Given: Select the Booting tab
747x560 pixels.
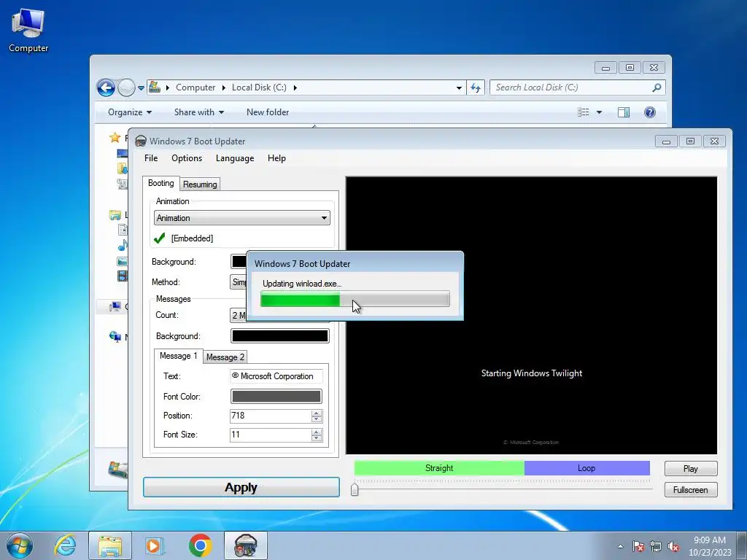Looking at the screenshot, I should point(161,183).
